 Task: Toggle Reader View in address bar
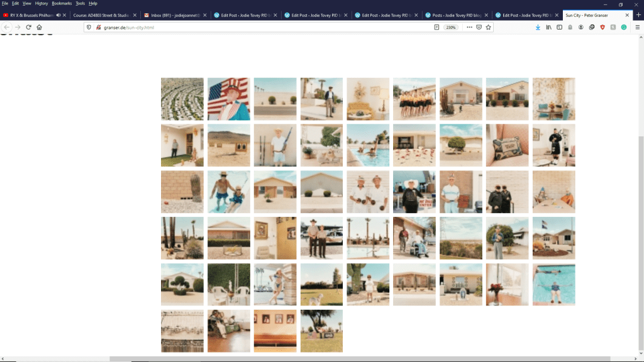point(436,27)
